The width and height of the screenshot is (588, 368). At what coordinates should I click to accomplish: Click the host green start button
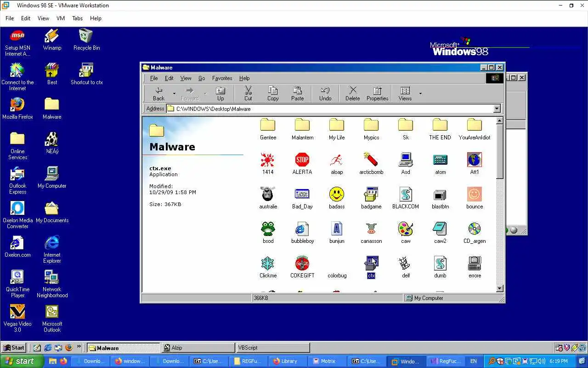21,361
